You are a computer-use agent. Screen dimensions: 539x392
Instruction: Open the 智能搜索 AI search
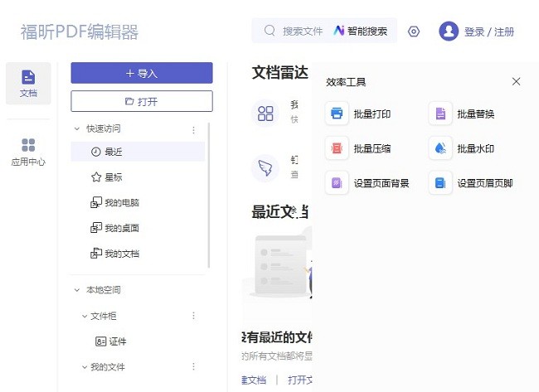point(361,31)
